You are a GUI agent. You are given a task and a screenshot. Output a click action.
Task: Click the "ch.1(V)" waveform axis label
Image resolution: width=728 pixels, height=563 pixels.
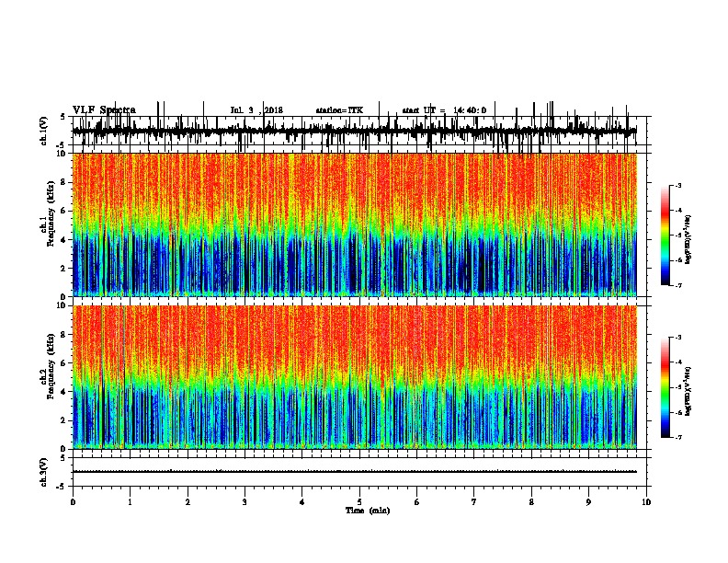(x=44, y=131)
